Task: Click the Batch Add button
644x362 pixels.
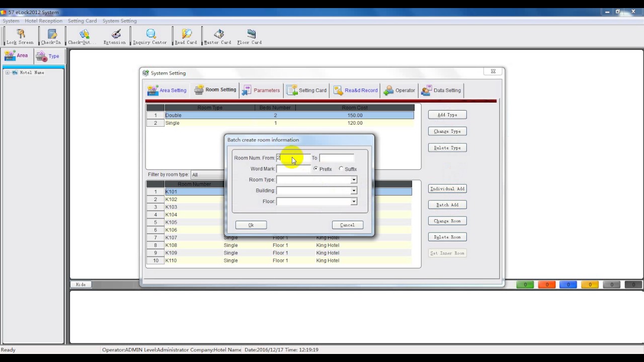Action: tap(447, 205)
